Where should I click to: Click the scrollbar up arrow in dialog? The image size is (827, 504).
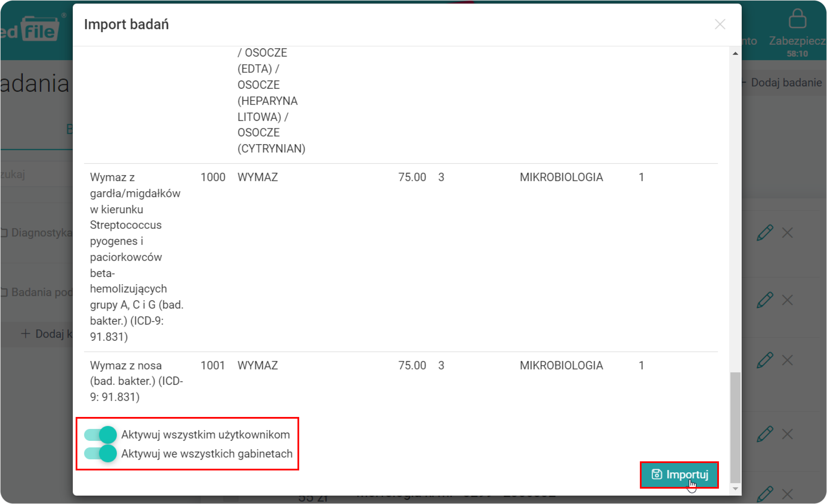(735, 53)
